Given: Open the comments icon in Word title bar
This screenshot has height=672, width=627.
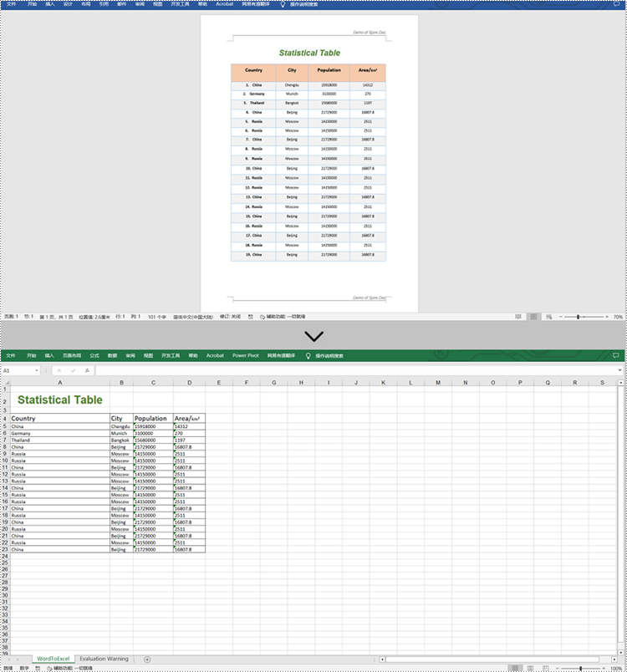Looking at the screenshot, I should point(616,4).
